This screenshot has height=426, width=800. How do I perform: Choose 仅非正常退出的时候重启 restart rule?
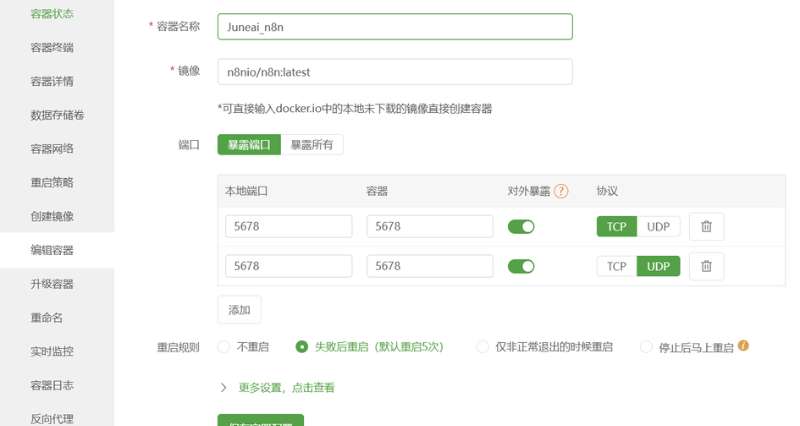[544, 347]
